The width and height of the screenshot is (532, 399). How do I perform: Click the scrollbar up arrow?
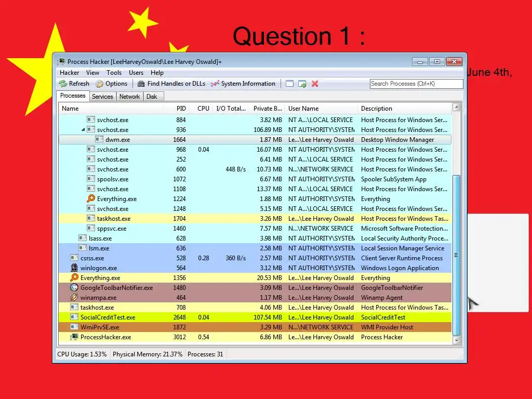[x=457, y=107]
